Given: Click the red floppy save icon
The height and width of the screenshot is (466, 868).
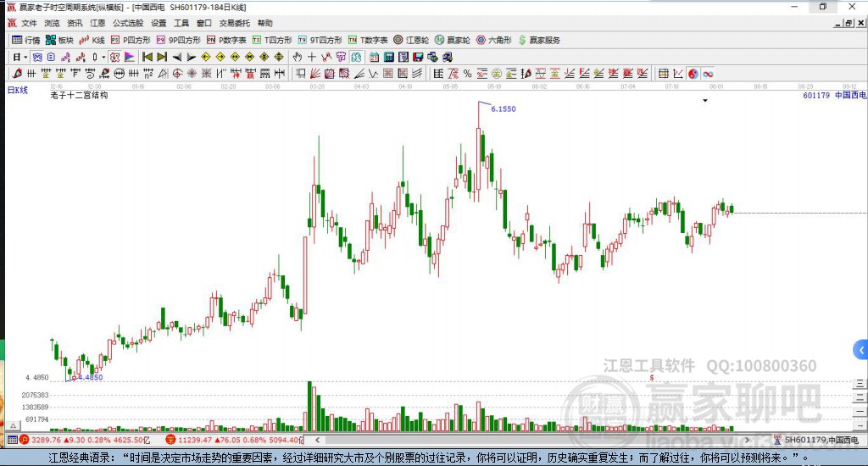Looking at the screenshot, I should click(418, 57).
